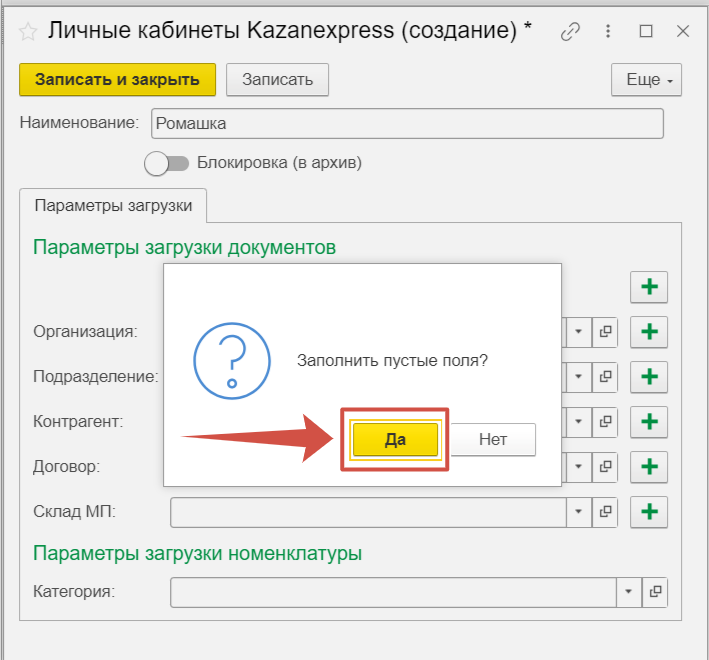
Task: Toggle the Блокировка (в архив) switch
Action: coord(166,162)
